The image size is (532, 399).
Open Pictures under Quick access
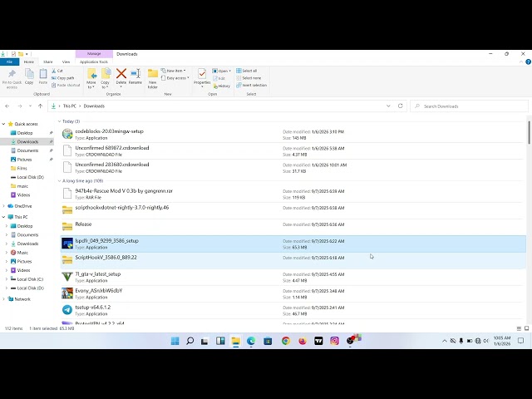[x=24, y=159]
